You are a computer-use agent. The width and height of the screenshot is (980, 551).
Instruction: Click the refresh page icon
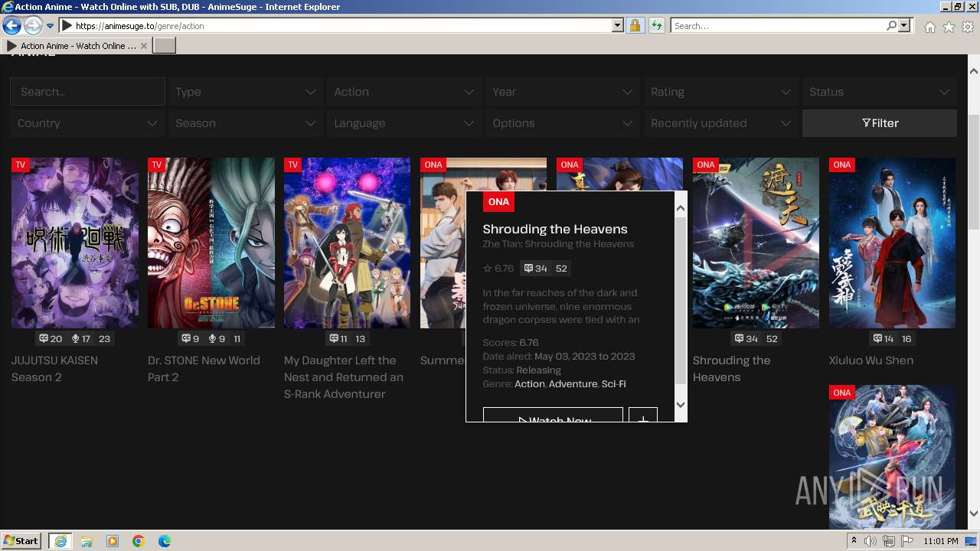(656, 26)
